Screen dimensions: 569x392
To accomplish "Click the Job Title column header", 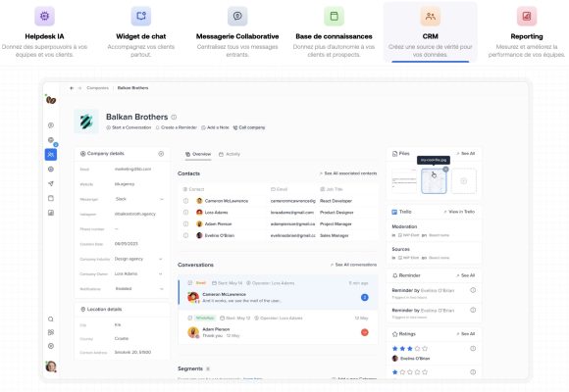I will [332, 189].
